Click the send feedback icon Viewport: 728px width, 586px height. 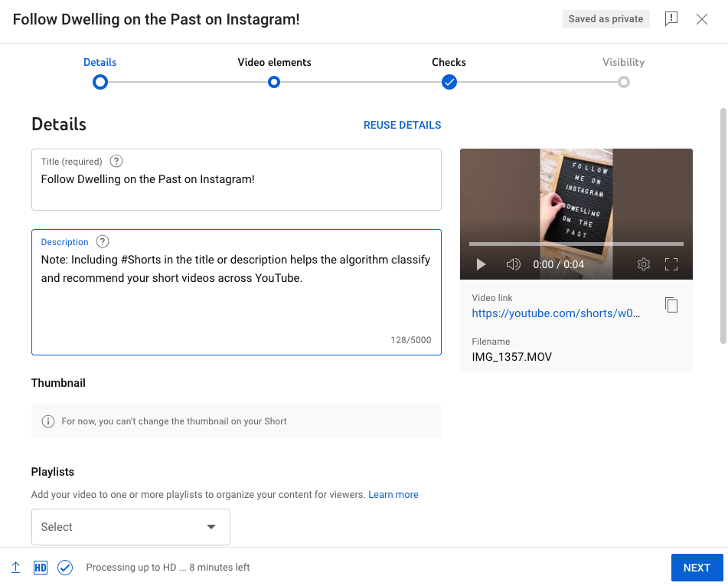671,19
